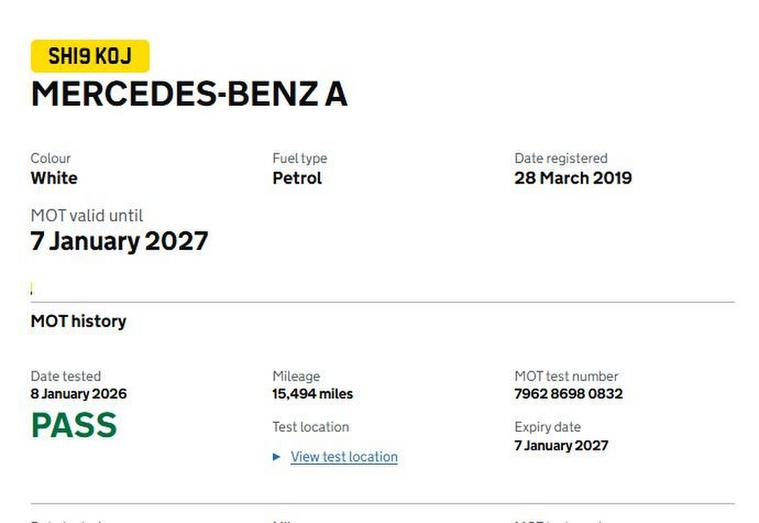Click the Mileage label

296,376
